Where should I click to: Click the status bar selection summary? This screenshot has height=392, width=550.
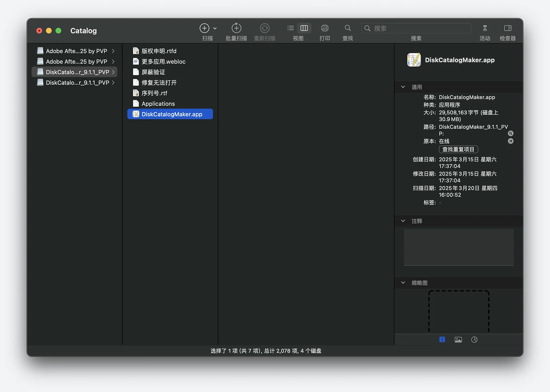[x=266, y=351]
